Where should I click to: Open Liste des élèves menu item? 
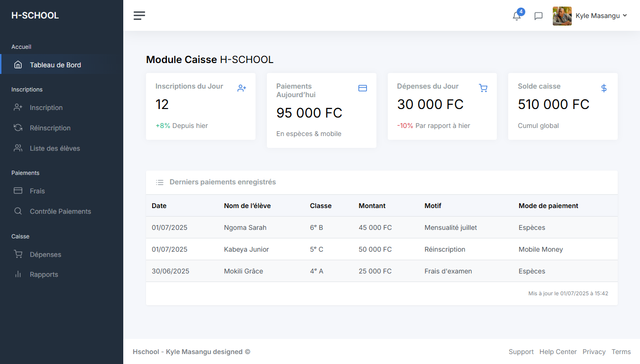pos(62,148)
